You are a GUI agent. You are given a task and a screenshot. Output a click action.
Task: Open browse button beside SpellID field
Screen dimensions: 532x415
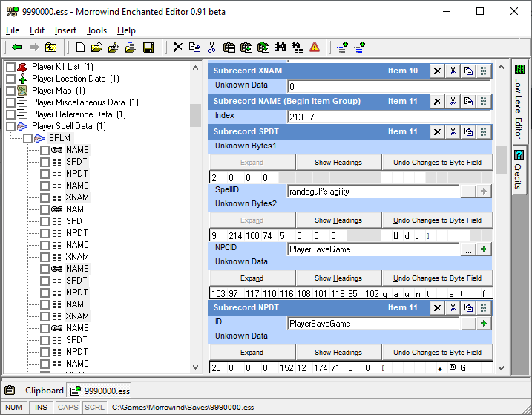click(x=468, y=192)
